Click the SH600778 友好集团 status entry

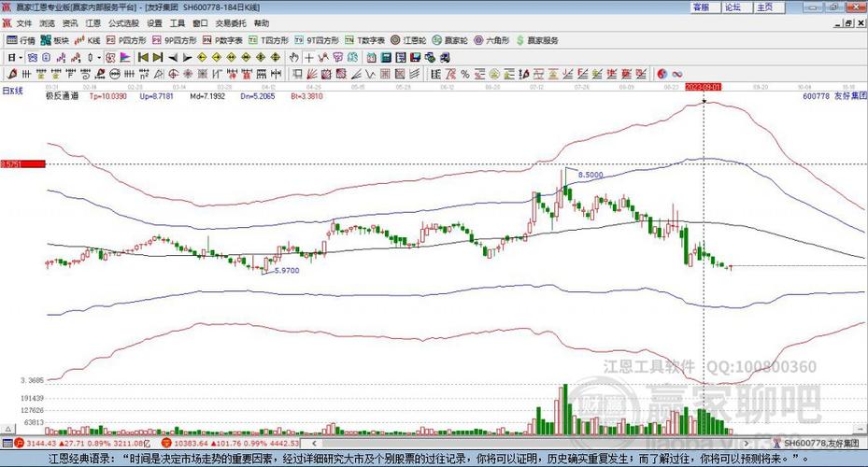tap(817, 444)
